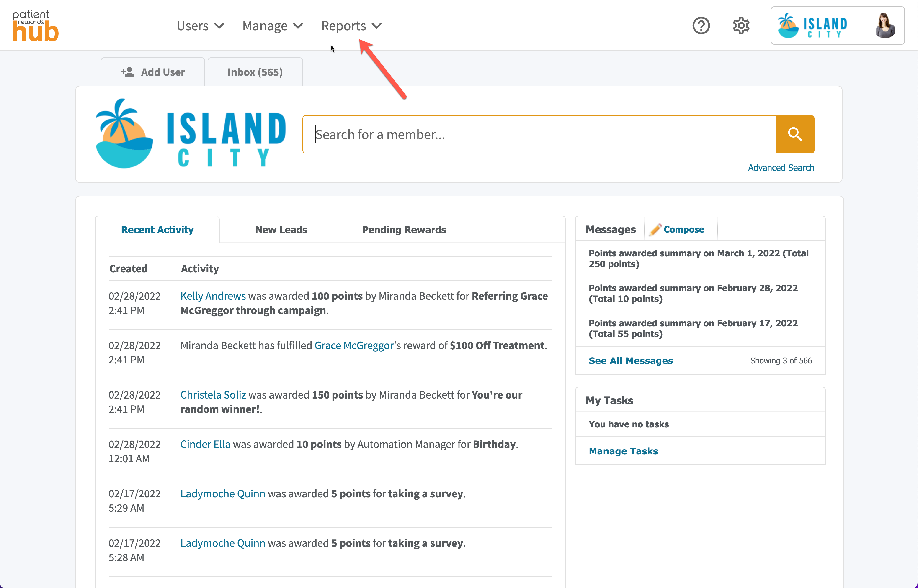Click the '02/28/2022 12:01 AM' timestamp
This screenshot has width=918, height=588.
coord(134,452)
